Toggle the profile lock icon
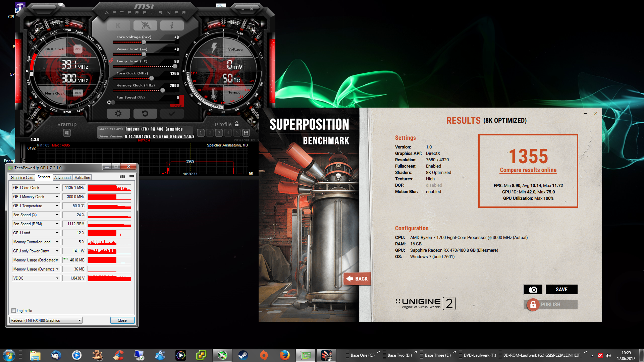Screen dimensions: 644x362 tap(237, 124)
